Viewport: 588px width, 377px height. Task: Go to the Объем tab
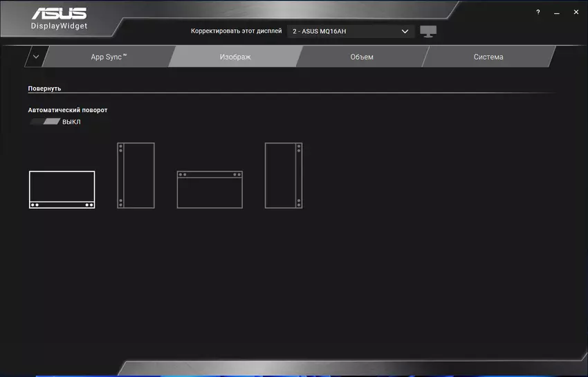[x=362, y=57]
